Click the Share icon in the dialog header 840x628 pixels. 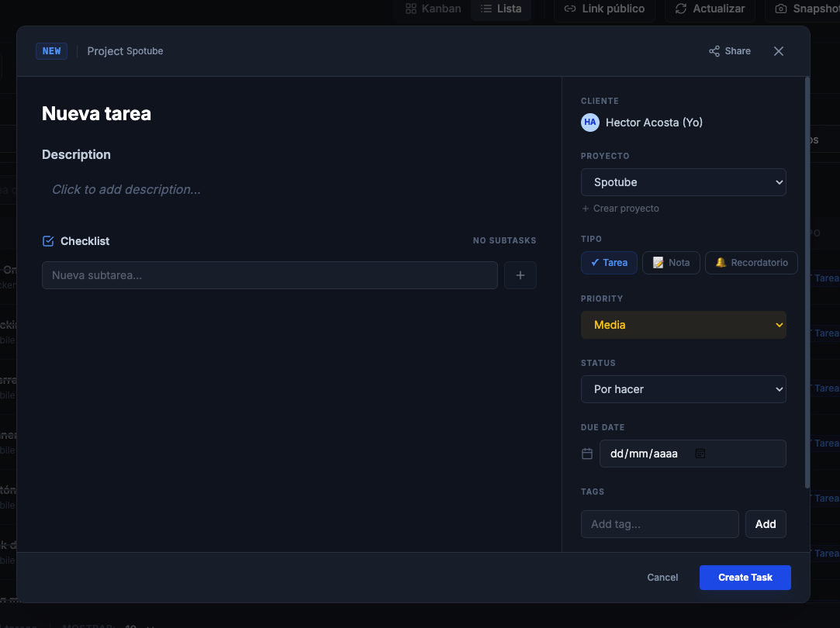click(713, 50)
